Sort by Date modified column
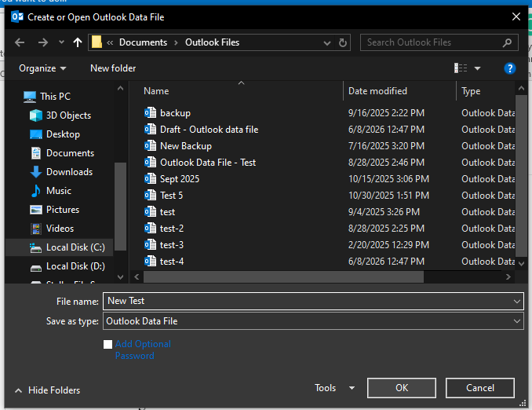Viewport: 532px width, 410px height. coord(377,91)
